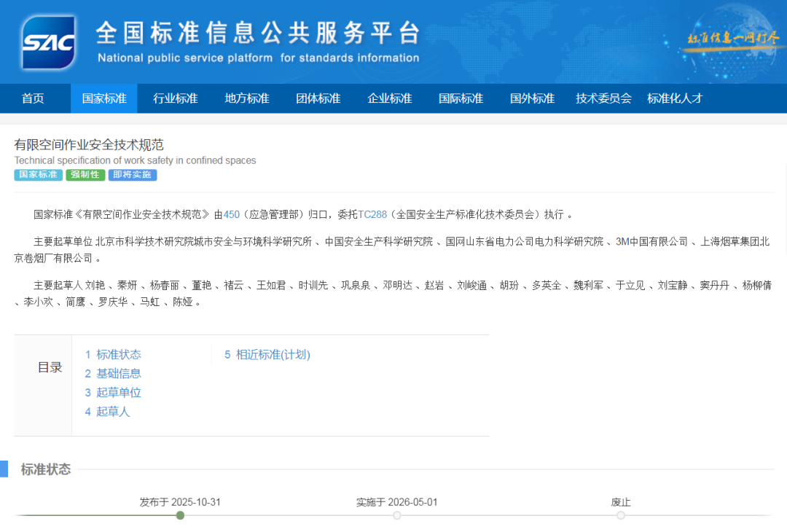The width and height of the screenshot is (787, 532).
Task: Click the 450 department link
Action: tap(231, 214)
